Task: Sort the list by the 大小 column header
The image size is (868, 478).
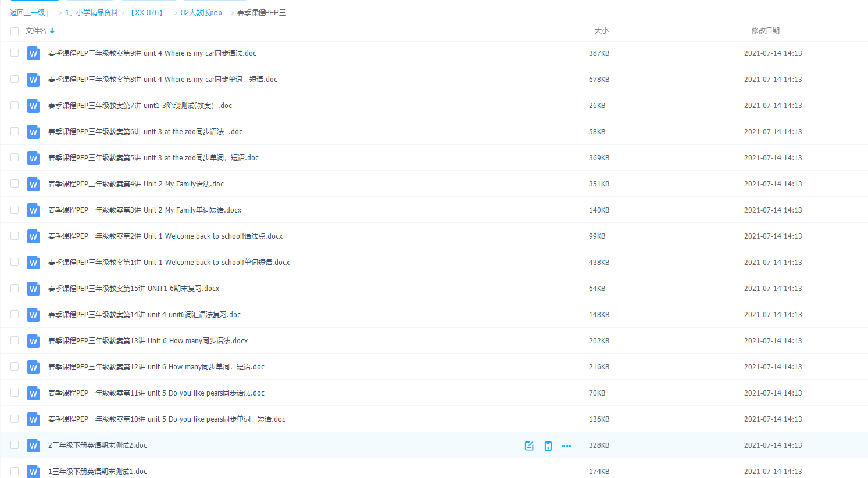Action: [601, 31]
